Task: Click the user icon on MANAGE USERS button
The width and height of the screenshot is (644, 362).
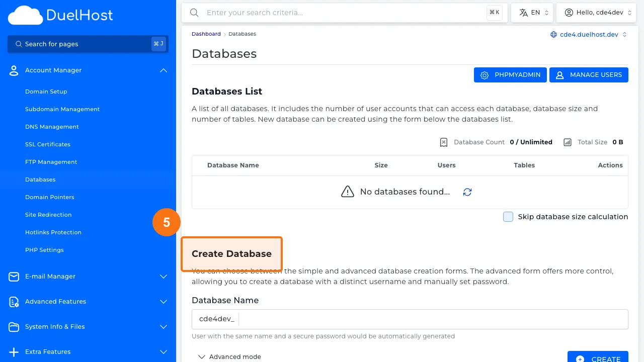Action: tap(559, 74)
